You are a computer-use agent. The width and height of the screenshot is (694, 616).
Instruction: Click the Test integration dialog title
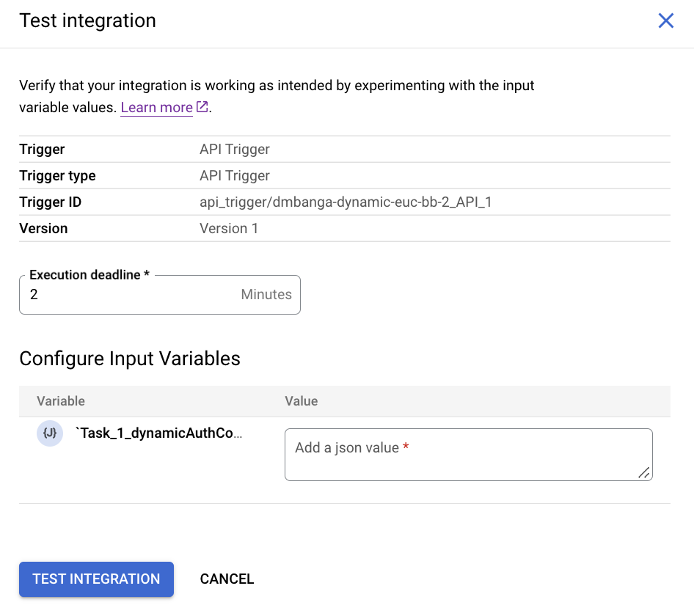tap(87, 21)
